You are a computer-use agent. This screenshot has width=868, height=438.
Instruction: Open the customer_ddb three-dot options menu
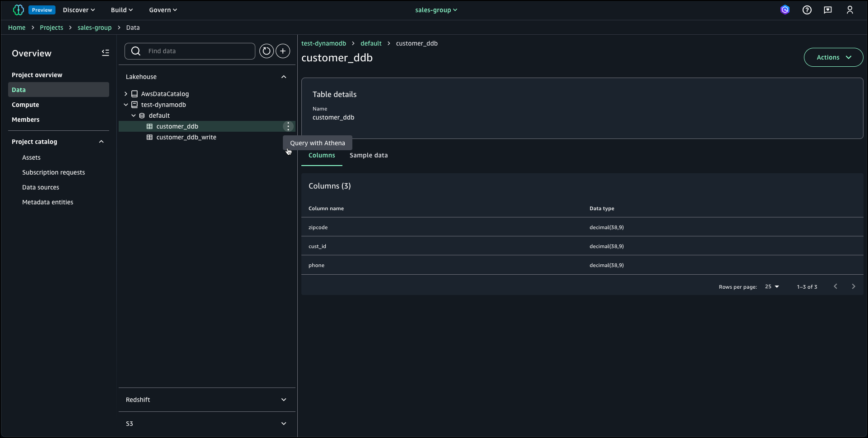(288, 126)
